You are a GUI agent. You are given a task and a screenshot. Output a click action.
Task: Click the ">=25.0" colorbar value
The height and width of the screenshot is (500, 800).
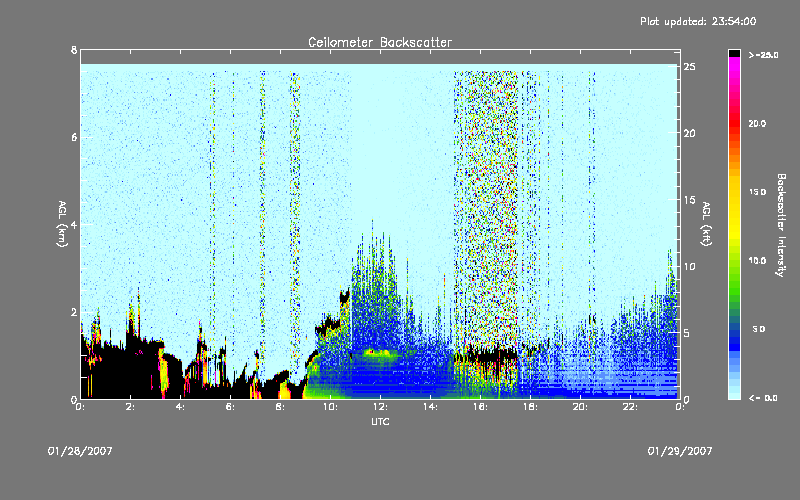pos(763,55)
